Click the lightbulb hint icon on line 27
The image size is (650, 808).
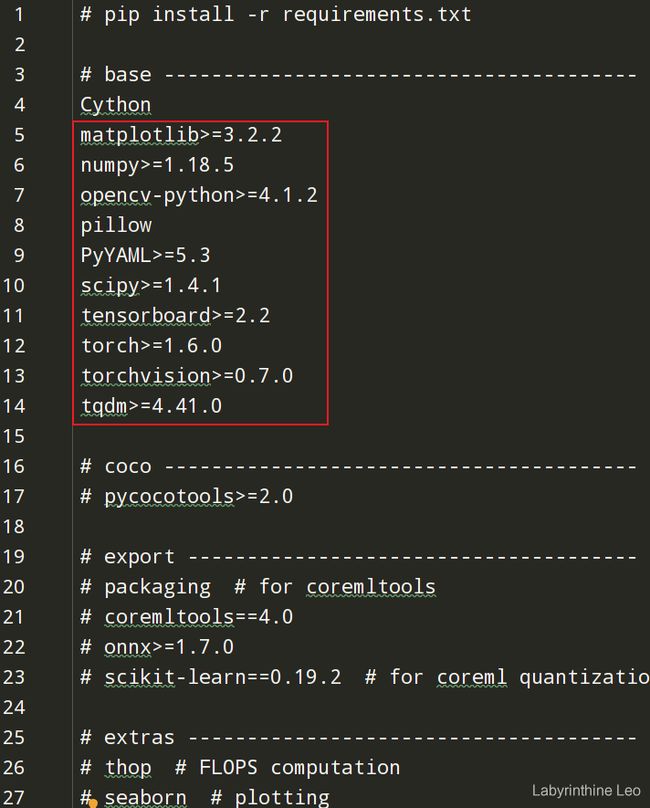pyautogui.click(x=93, y=803)
